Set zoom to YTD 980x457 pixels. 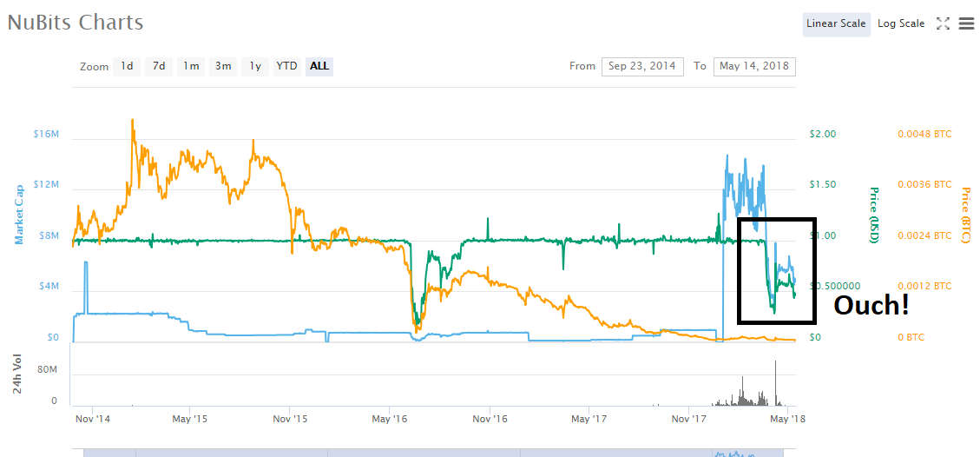[286, 66]
